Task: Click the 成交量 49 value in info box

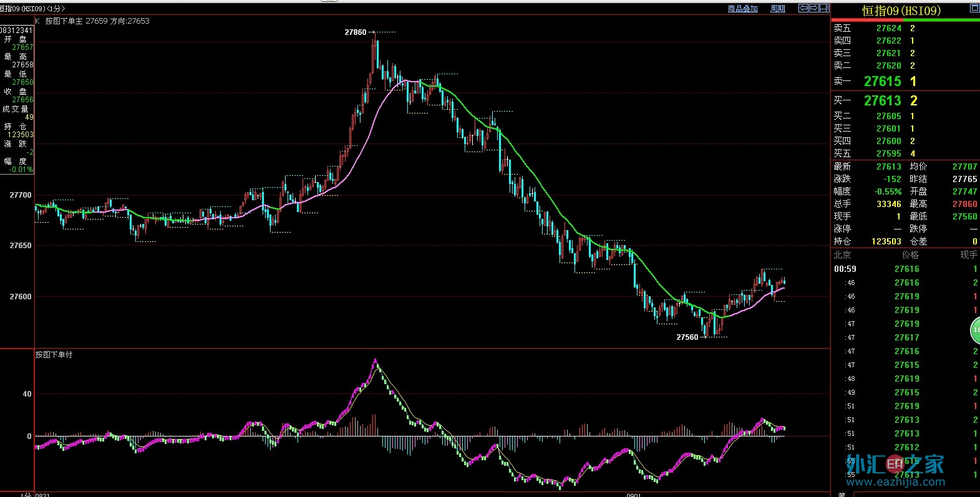Action: [x=29, y=117]
